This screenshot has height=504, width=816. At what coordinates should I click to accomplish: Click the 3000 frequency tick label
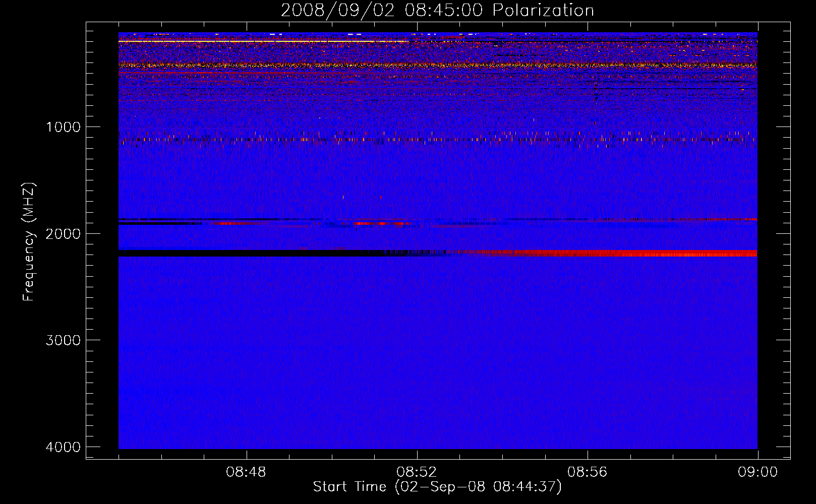pyautogui.click(x=63, y=340)
